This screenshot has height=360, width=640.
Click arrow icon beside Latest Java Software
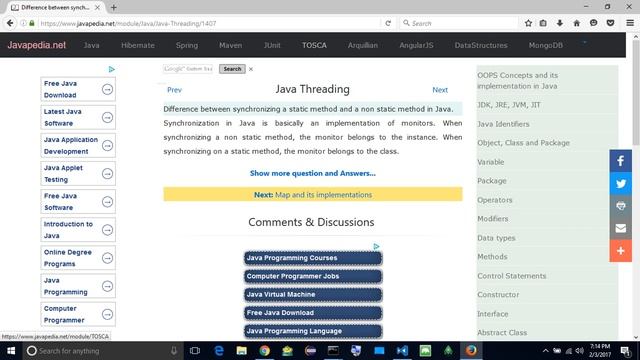coord(107,118)
